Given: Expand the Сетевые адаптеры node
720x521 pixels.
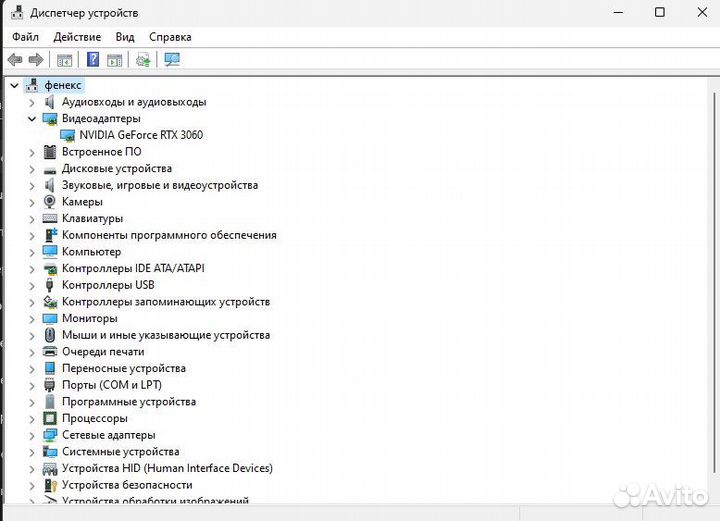Looking at the screenshot, I should pyautogui.click(x=32, y=435).
